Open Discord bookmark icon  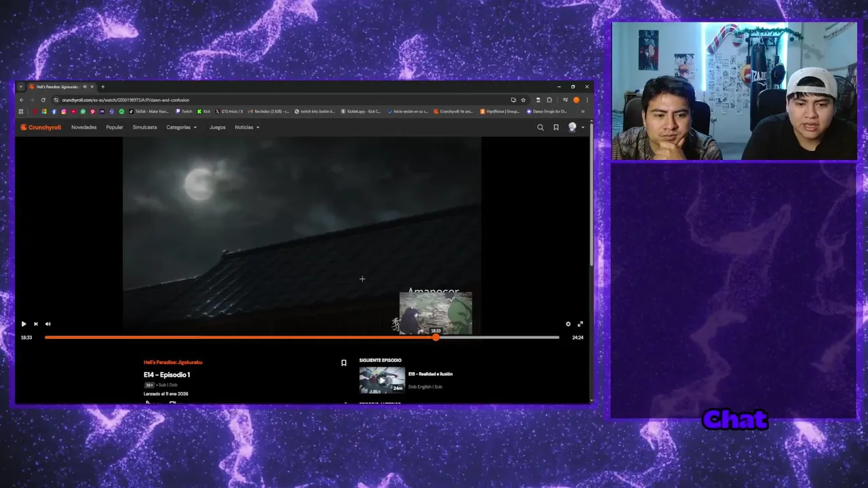coord(102,111)
